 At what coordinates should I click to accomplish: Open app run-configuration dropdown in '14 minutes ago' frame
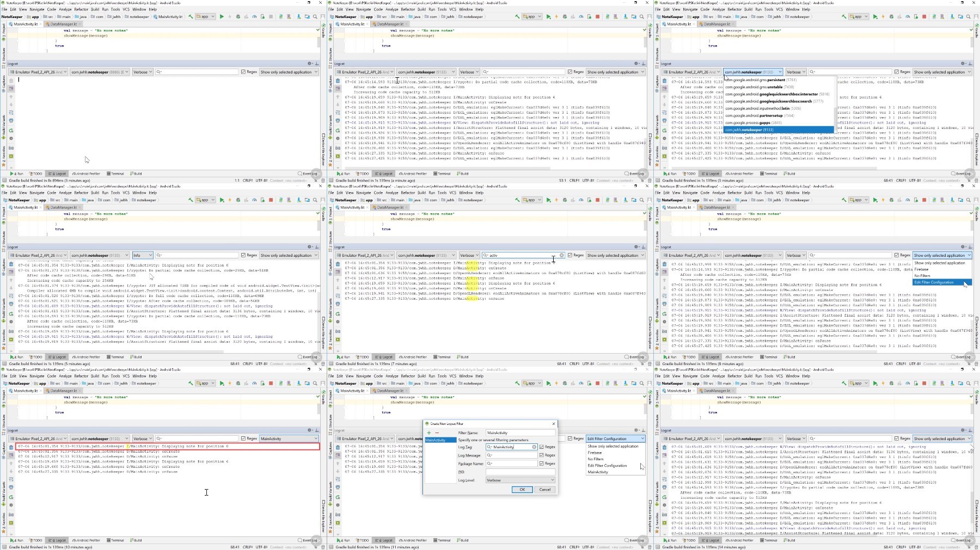point(860,384)
